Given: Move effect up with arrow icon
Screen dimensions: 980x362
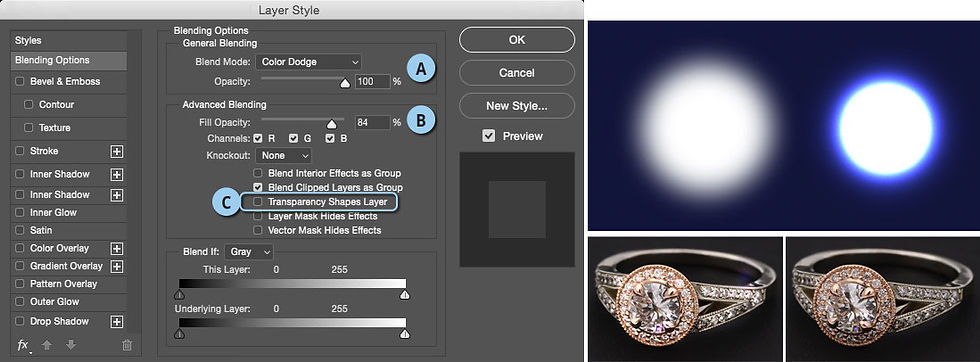Looking at the screenshot, I should click(47, 344).
